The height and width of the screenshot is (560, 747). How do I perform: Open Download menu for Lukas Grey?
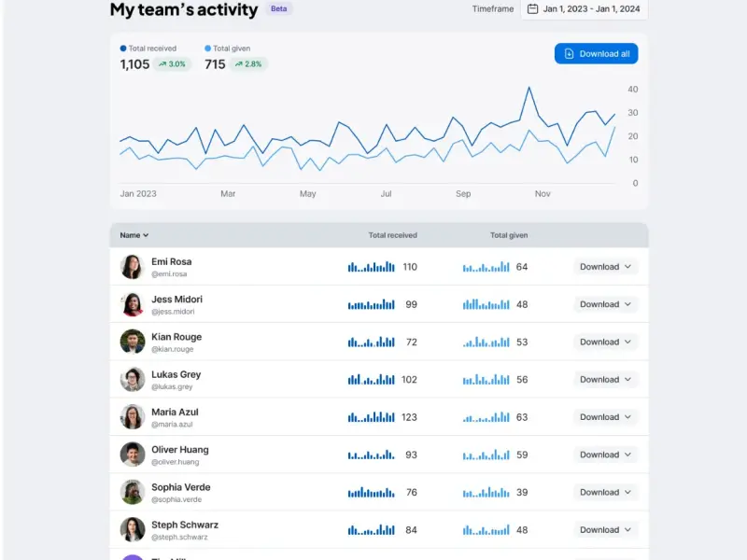(605, 380)
